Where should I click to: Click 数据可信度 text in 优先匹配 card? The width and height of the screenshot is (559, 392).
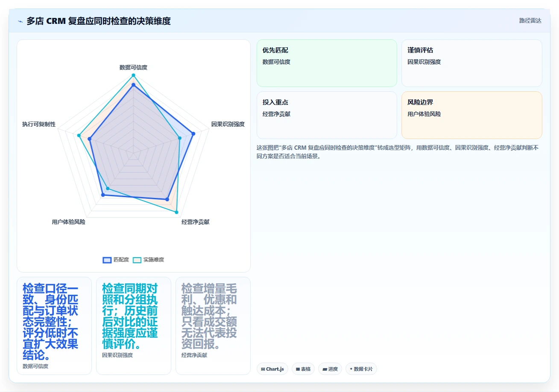click(x=276, y=62)
